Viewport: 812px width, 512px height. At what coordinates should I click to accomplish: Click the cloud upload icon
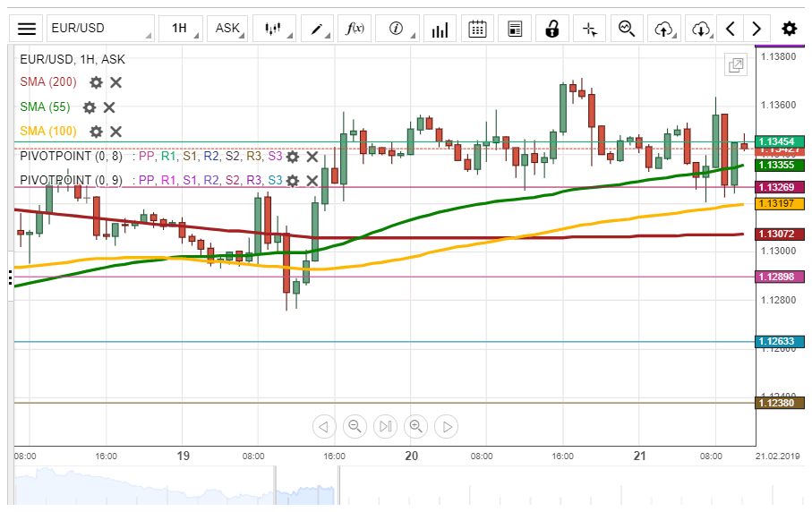coord(663,29)
